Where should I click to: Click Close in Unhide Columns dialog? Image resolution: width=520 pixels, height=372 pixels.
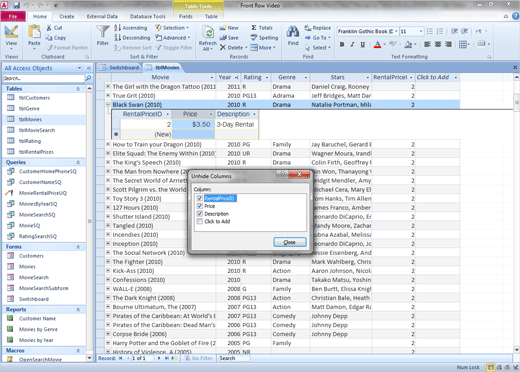(290, 242)
